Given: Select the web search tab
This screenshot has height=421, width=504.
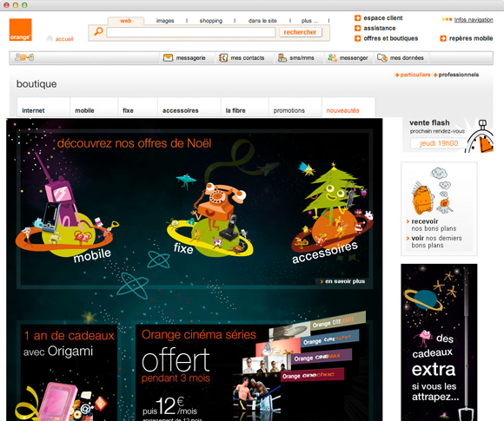Looking at the screenshot, I should click(126, 21).
